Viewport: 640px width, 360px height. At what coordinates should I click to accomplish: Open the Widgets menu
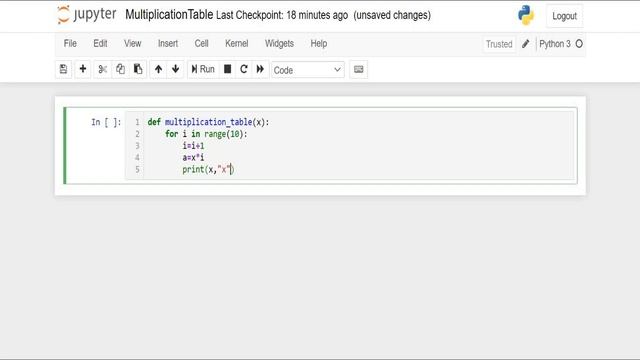tap(279, 43)
